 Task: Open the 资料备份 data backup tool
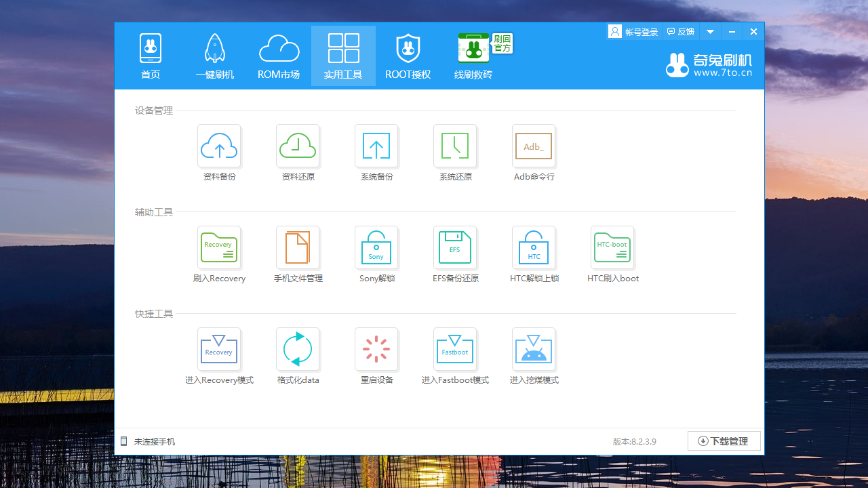(219, 146)
